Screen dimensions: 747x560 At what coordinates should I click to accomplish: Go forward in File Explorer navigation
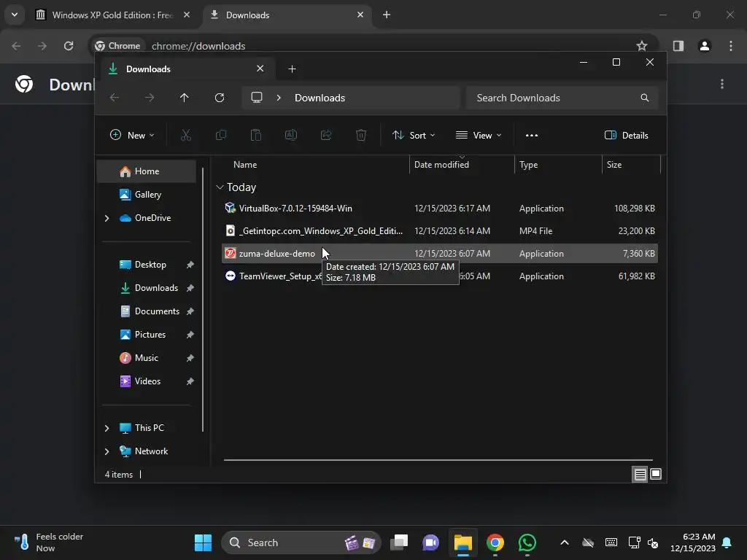pos(150,98)
